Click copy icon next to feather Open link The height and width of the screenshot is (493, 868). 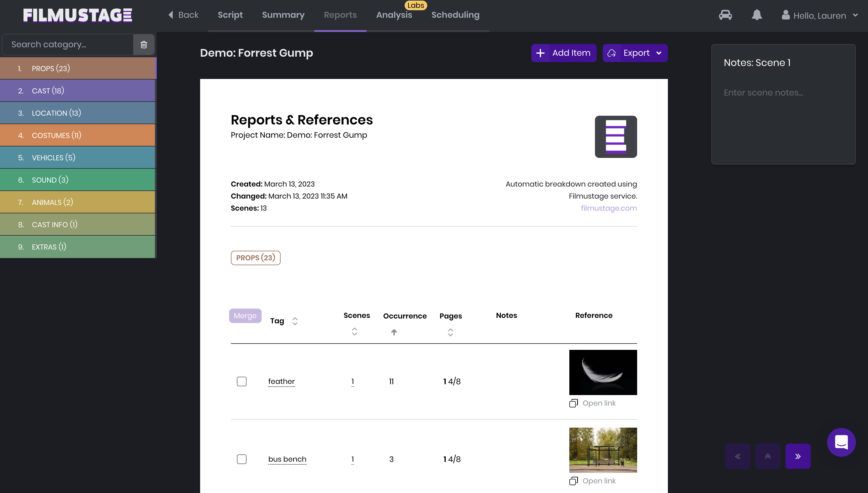[573, 403]
